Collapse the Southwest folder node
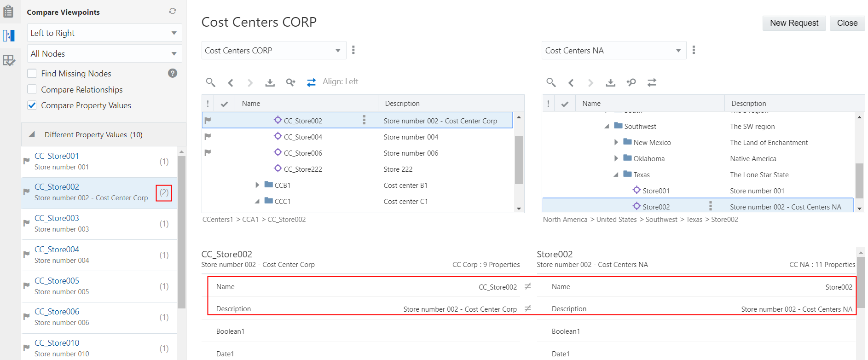Image resolution: width=868 pixels, height=360 pixels. [x=607, y=126]
